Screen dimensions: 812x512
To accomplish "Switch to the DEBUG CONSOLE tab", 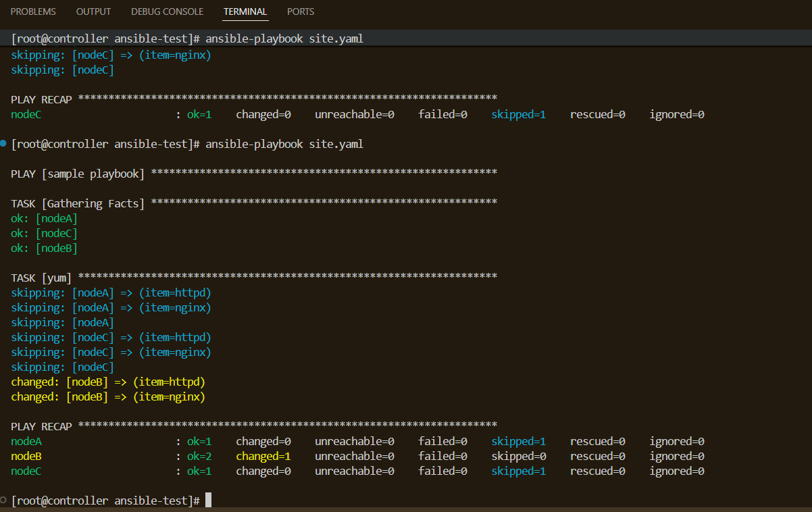I will coord(167,11).
